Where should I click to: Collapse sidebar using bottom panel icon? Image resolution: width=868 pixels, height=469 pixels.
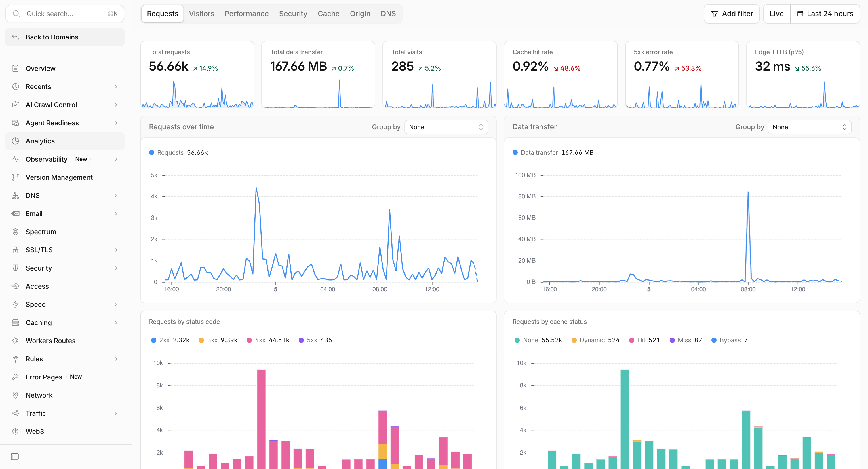pyautogui.click(x=15, y=457)
